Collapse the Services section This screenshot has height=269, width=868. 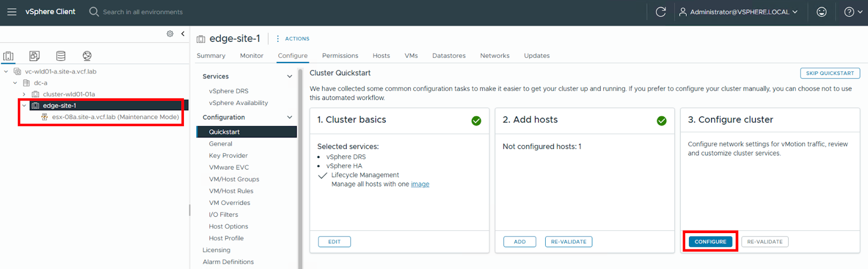click(x=289, y=77)
